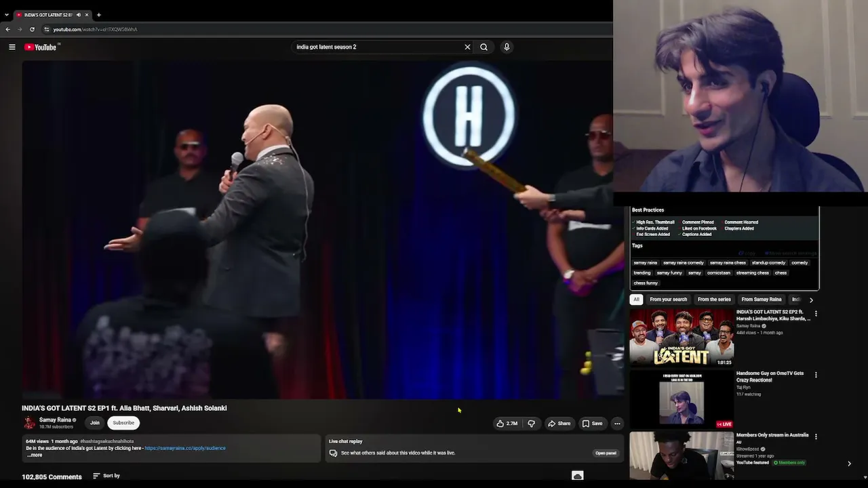The width and height of the screenshot is (868, 488).
Task: Go back using the browser back arrow
Action: tap(7, 29)
